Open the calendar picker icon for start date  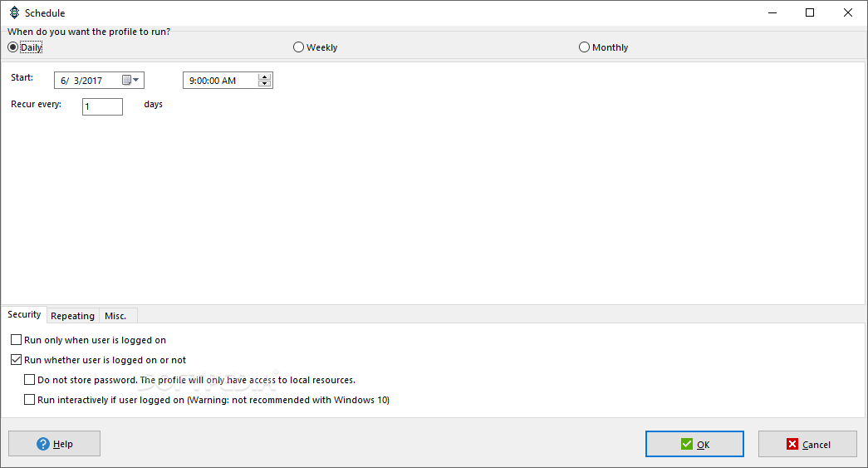(127, 81)
